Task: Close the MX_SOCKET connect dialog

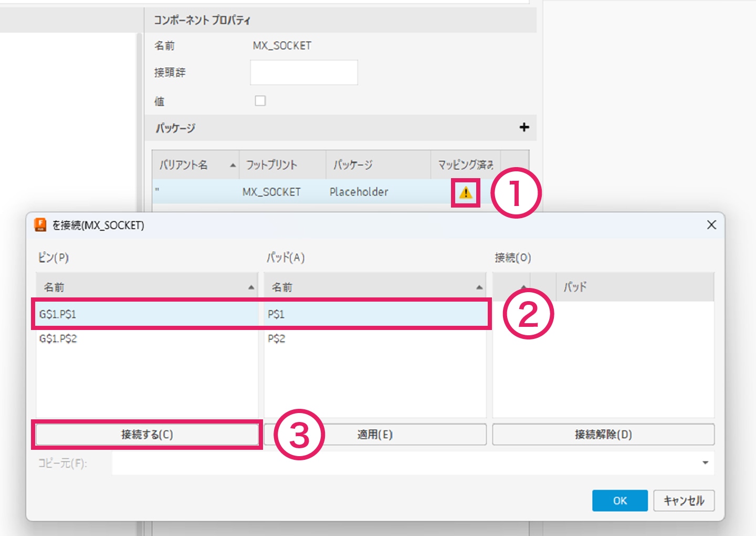Action: 711,225
